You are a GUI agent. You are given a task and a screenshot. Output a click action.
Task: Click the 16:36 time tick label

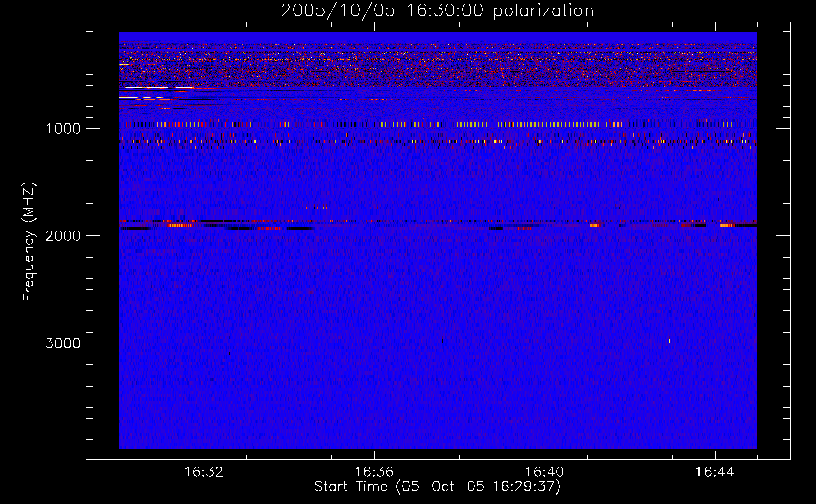pos(374,472)
